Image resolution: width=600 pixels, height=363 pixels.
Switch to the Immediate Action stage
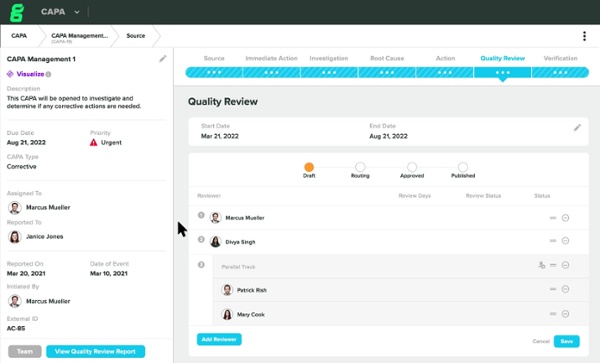pyautogui.click(x=271, y=58)
